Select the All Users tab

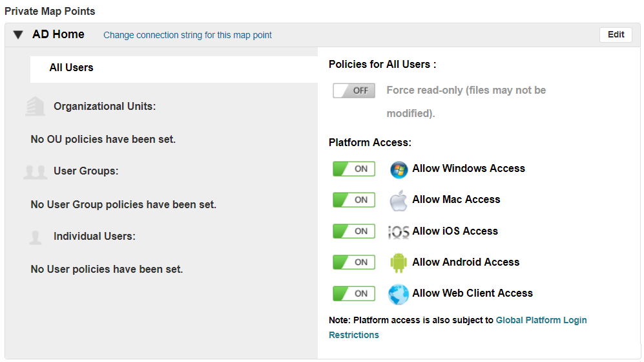click(x=71, y=68)
